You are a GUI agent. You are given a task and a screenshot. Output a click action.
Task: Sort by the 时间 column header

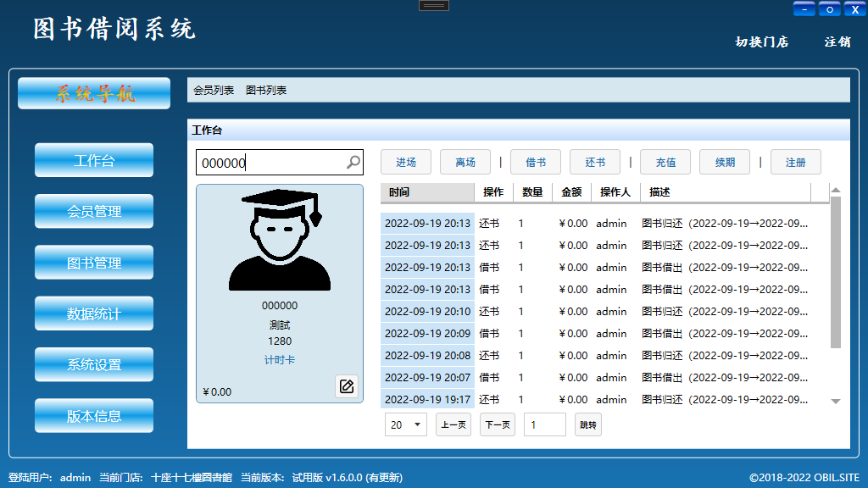pos(426,192)
